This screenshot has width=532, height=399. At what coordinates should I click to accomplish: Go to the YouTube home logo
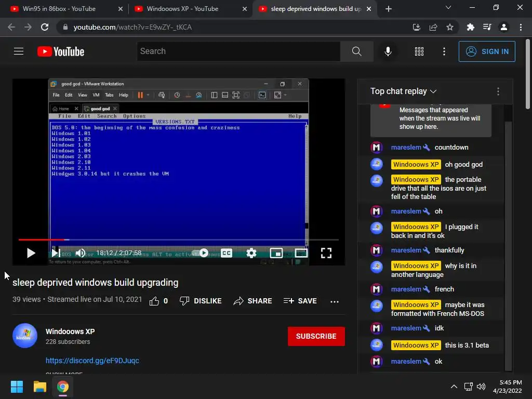[61, 51]
